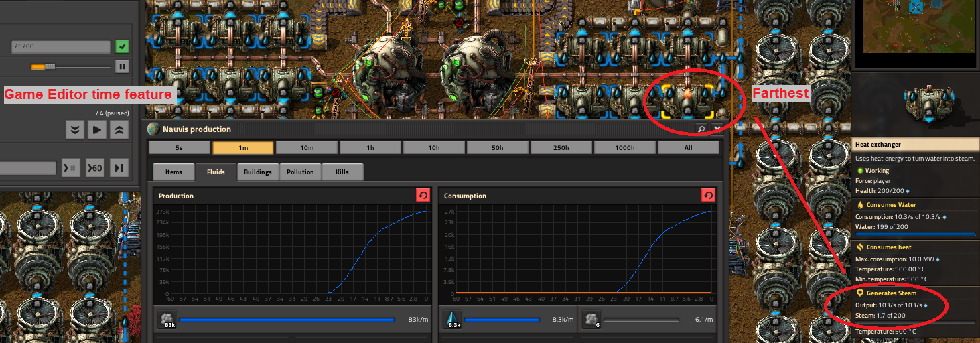980x343 pixels.
Task: Click the game speed slider handle
Action: (x=50, y=66)
